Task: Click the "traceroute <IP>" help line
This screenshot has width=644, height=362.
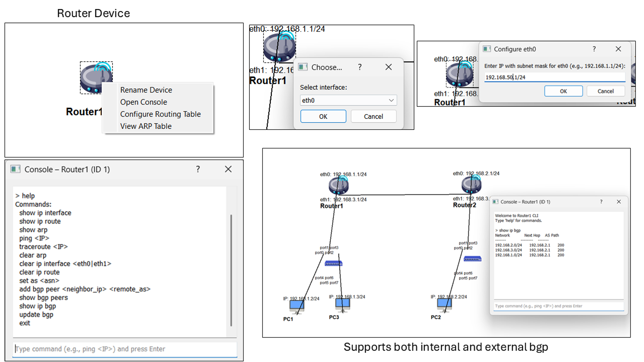Action: coord(44,247)
